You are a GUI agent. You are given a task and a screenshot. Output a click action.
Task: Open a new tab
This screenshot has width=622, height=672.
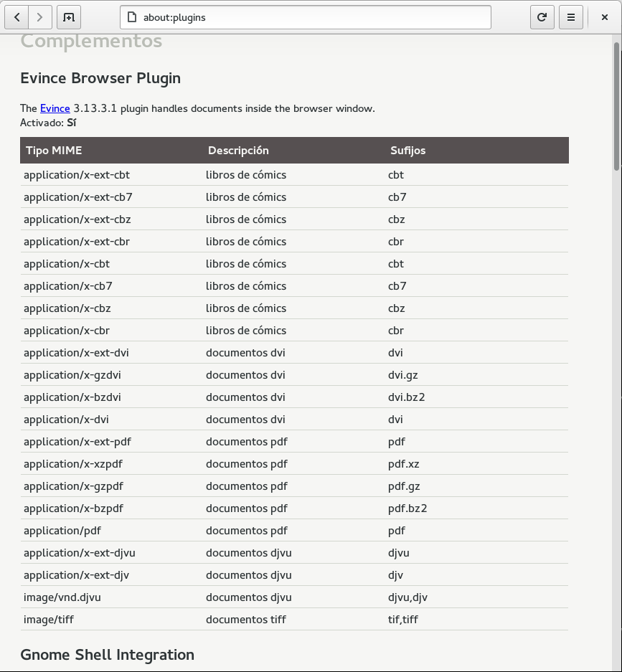coord(69,17)
